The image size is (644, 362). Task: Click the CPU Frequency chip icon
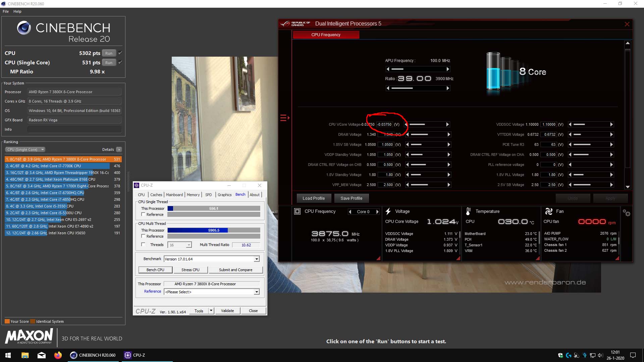pyautogui.click(x=297, y=212)
